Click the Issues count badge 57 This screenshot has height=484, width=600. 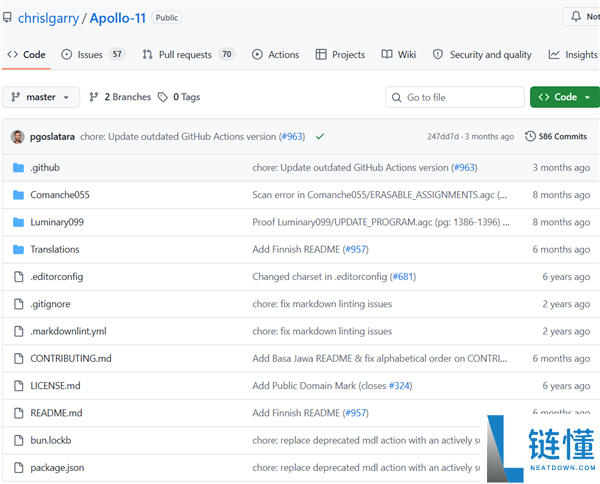117,54
